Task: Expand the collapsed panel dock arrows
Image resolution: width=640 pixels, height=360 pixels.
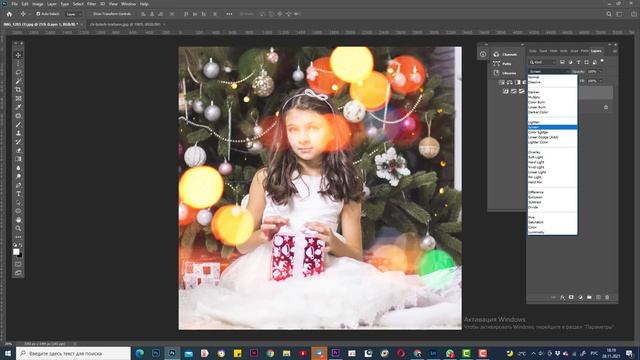Action: (522, 44)
